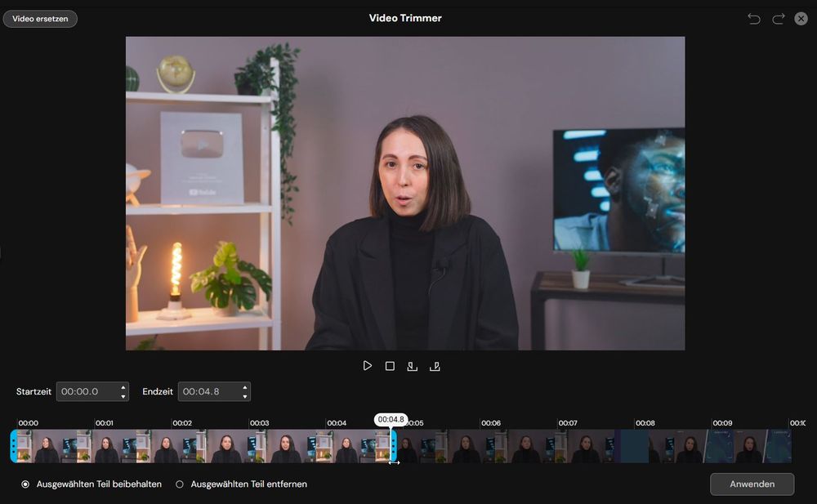Apply the trim with Anwenden

[751, 484]
